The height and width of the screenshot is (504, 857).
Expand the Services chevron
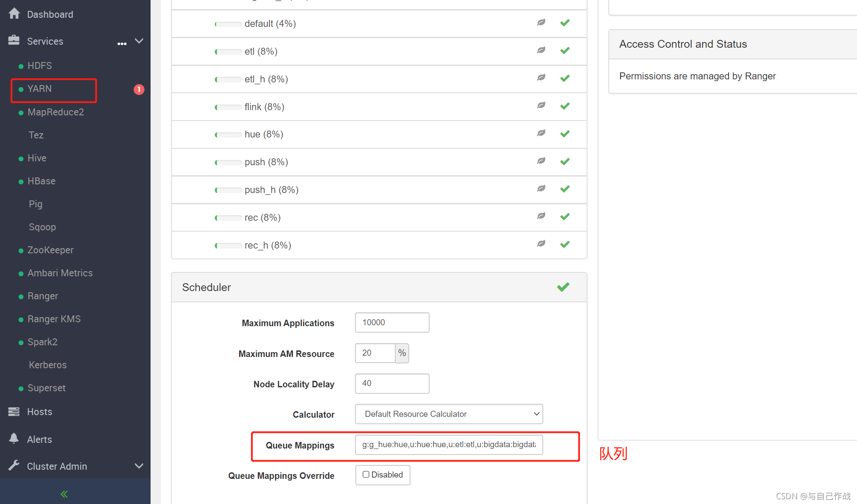(x=139, y=41)
